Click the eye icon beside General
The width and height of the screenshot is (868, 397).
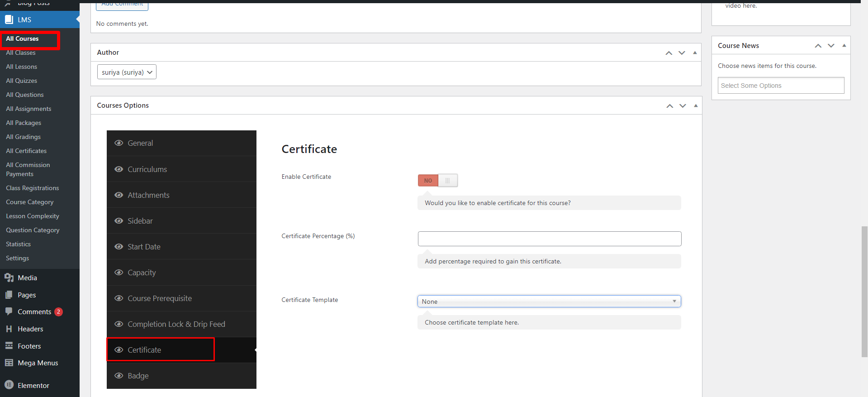(119, 143)
